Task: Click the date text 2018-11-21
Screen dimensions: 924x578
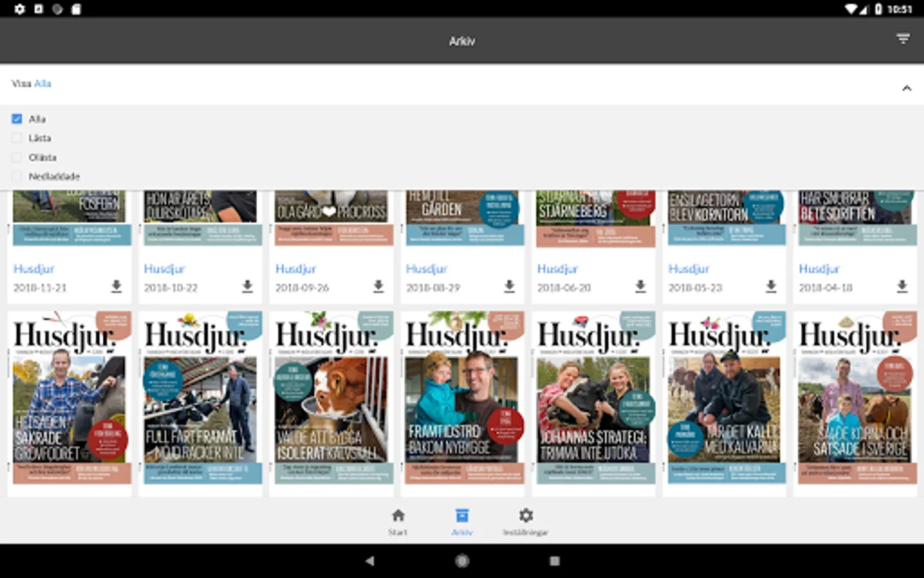Action: [x=40, y=288]
